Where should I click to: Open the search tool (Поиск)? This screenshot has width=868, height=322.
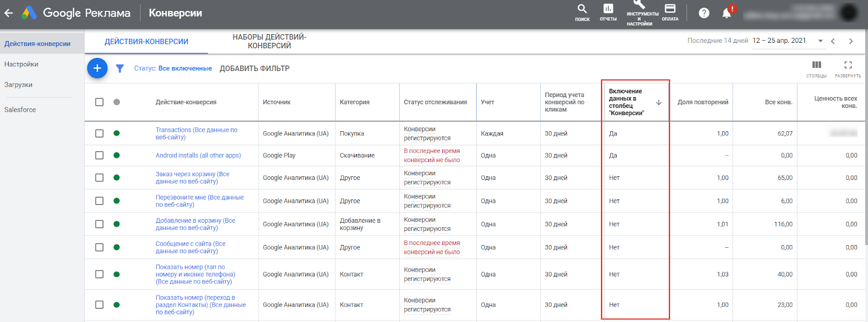[582, 11]
